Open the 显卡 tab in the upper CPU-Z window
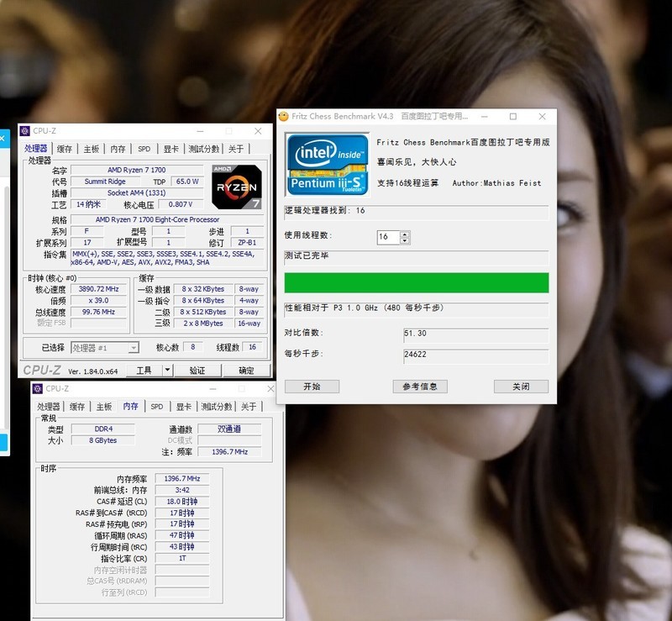 [x=171, y=148]
